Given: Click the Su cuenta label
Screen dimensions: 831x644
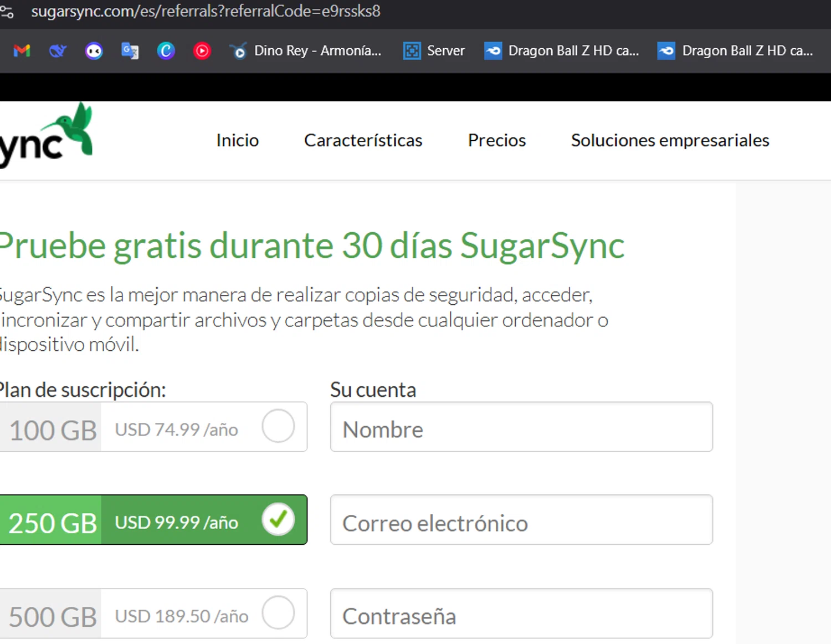Looking at the screenshot, I should [373, 390].
